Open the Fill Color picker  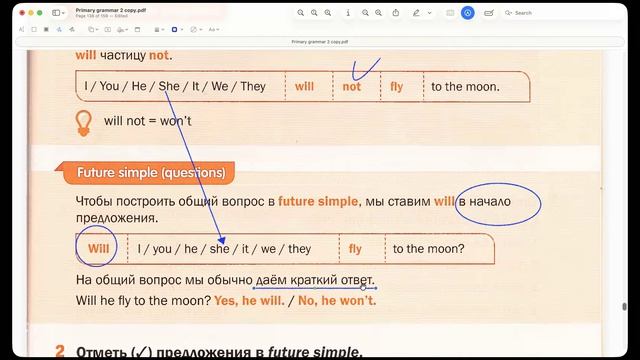point(196,29)
